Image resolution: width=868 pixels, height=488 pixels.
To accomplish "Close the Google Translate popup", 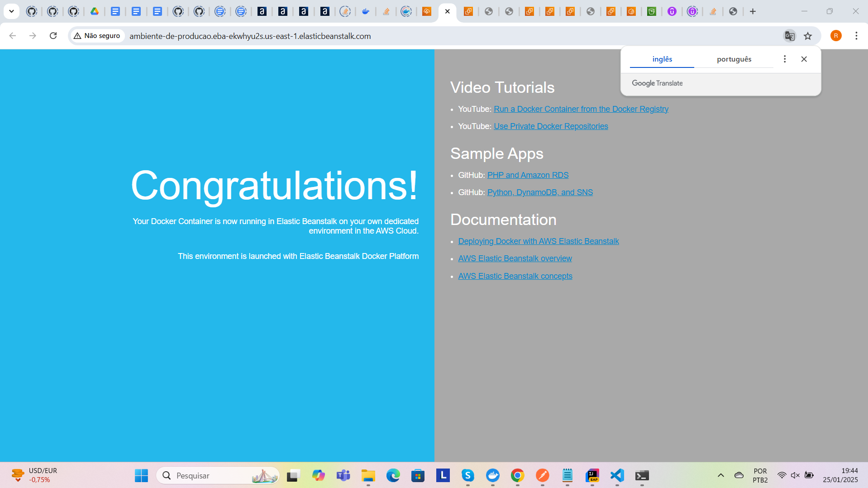I will 804,59.
